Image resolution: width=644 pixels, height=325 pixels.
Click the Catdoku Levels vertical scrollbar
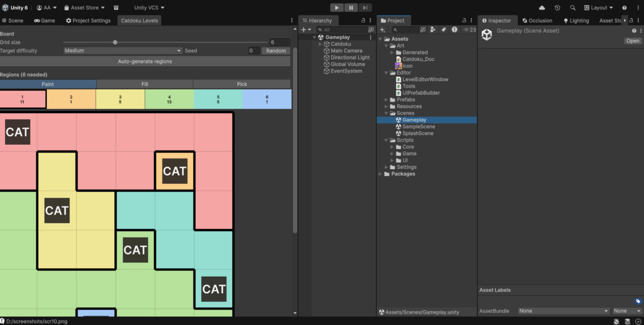click(x=295, y=140)
